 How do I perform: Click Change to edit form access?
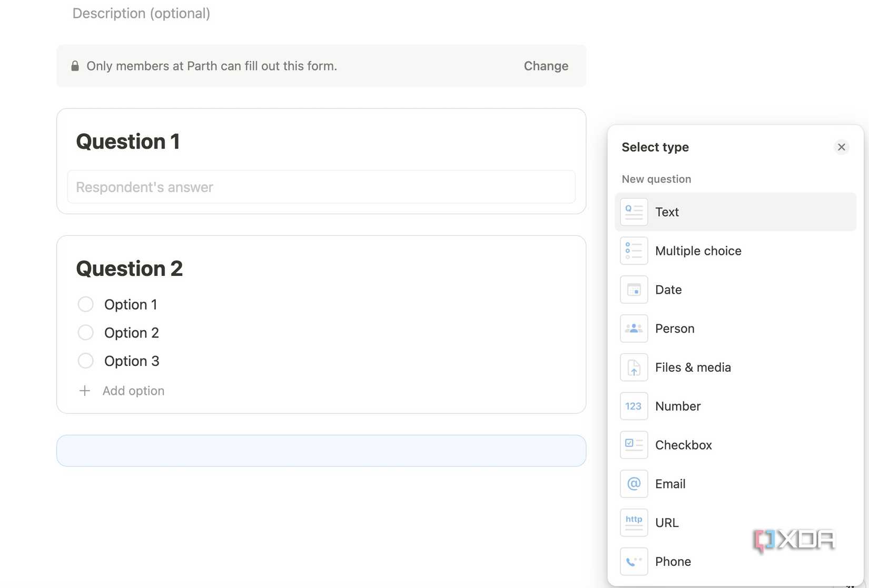pos(546,66)
